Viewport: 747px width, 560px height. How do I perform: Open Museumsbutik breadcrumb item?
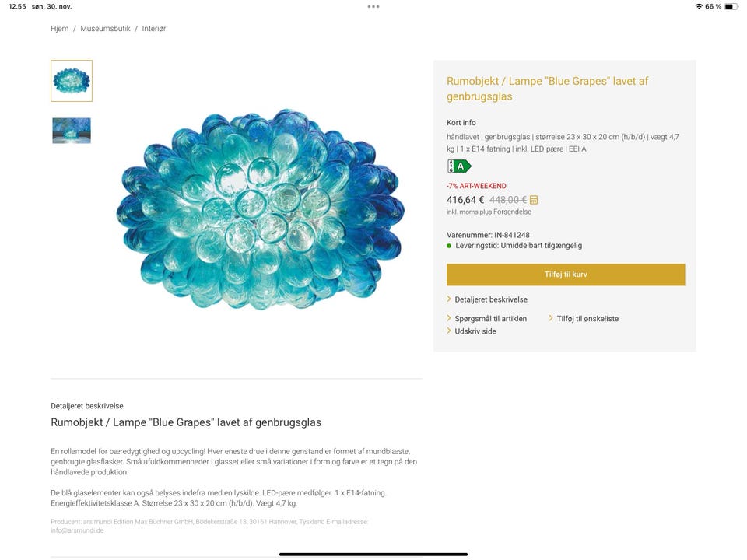coord(105,29)
